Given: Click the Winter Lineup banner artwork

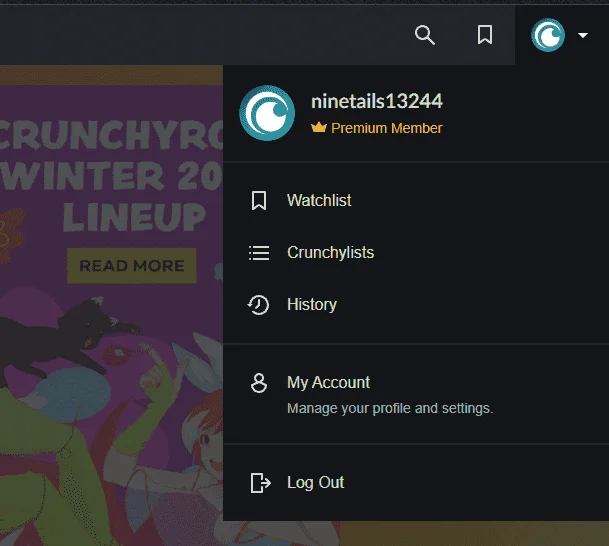Looking at the screenshot, I should 111,305.
